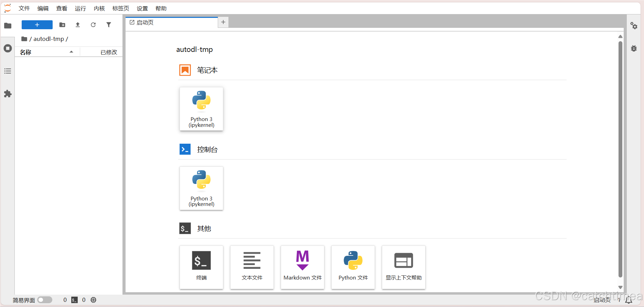Open the 编辑 menu

[x=43, y=8]
